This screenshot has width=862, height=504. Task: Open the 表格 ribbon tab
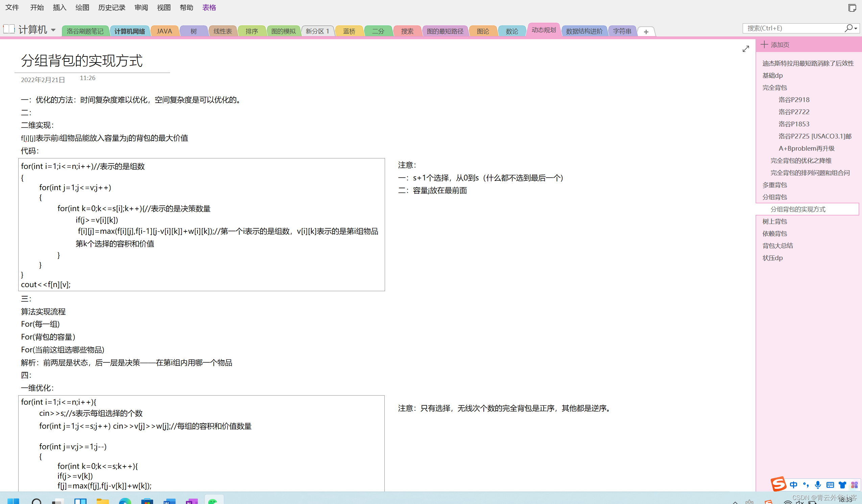coord(209,7)
